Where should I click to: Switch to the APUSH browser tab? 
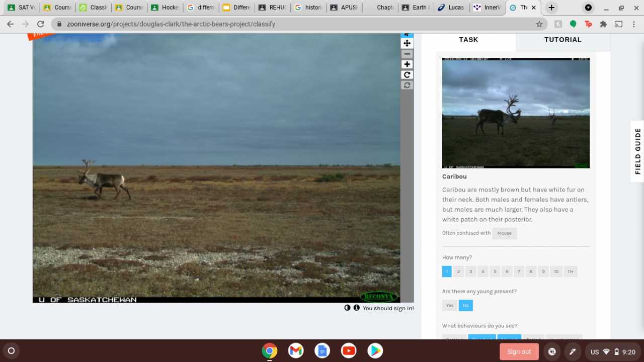click(344, 8)
